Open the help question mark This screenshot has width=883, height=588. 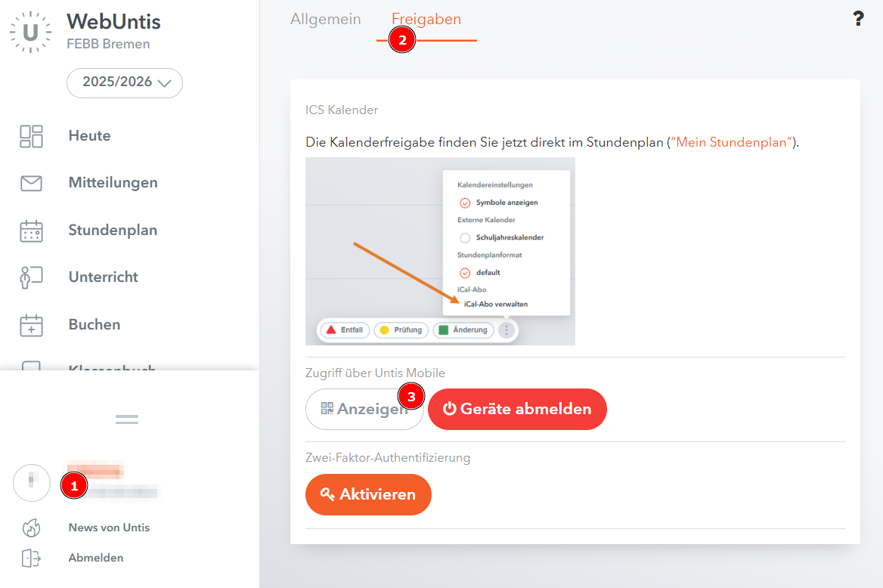(858, 20)
